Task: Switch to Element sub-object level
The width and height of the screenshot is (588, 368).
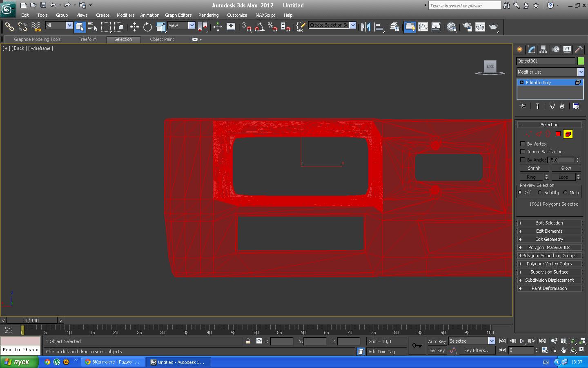Action: pos(568,134)
